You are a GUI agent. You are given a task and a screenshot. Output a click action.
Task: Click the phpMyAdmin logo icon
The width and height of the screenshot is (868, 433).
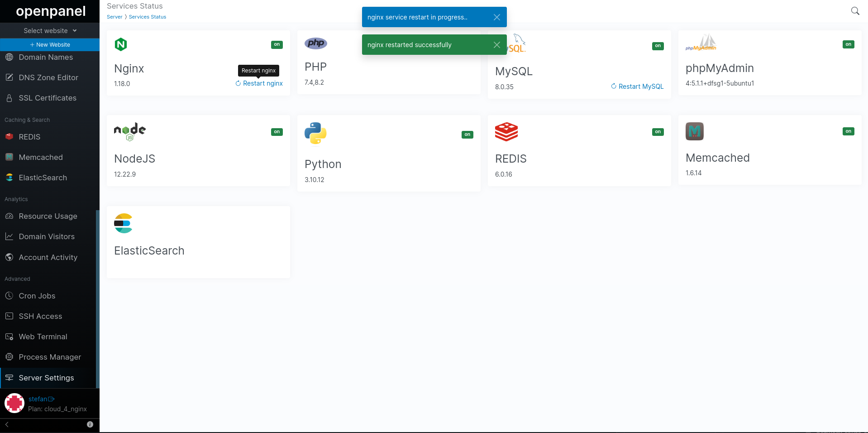(701, 43)
